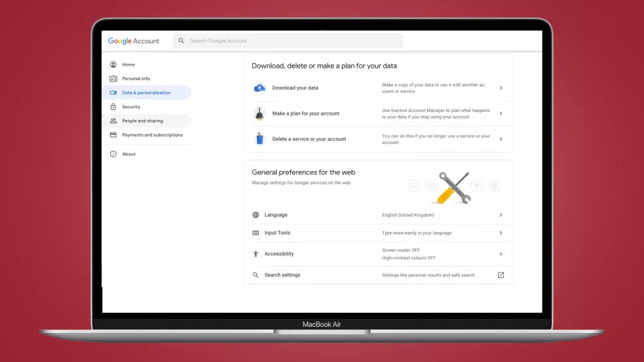
Task: Click 'High-contrast colours OFF' text
Action: [409, 258]
